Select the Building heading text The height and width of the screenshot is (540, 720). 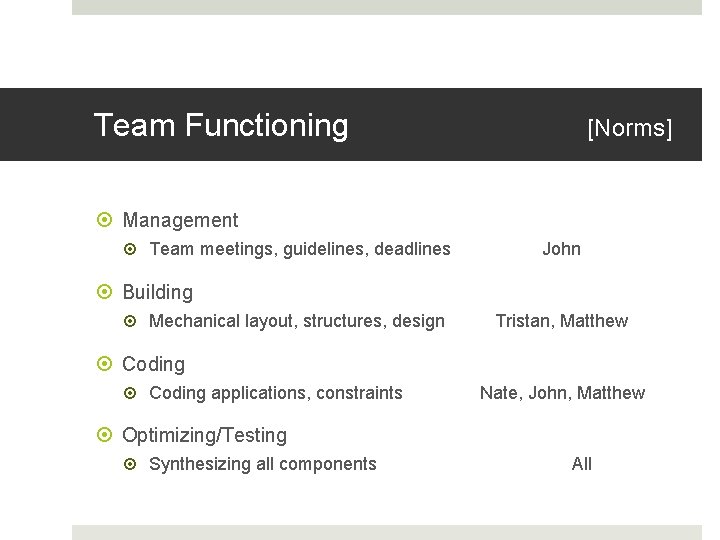(x=157, y=292)
